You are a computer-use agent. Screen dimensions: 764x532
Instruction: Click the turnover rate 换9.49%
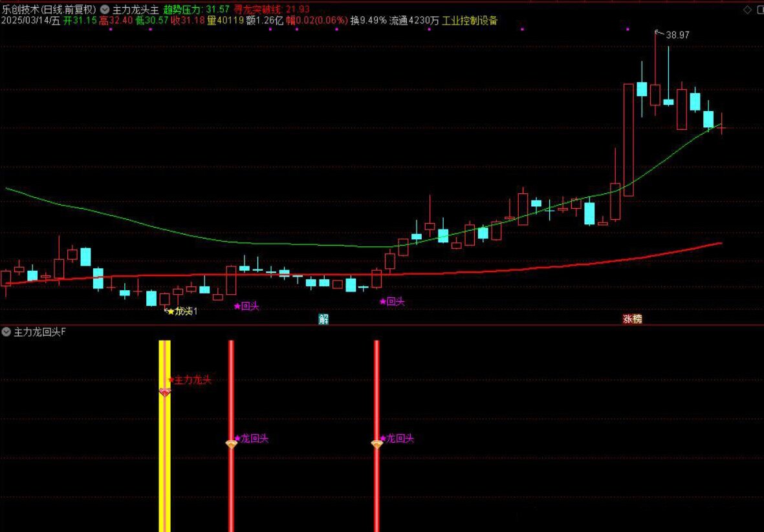(x=368, y=21)
